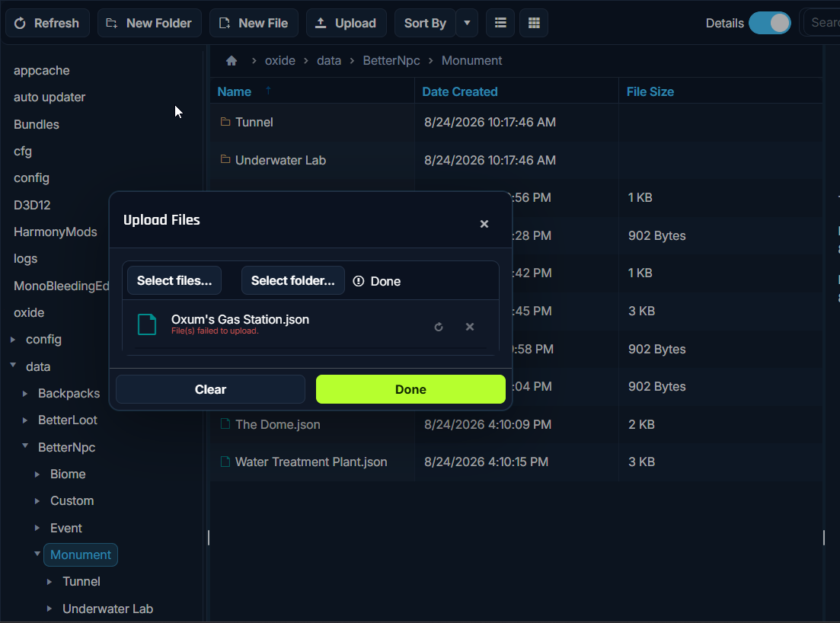Click the Sort By button
Viewport: 840px width, 623px height.
(425, 23)
